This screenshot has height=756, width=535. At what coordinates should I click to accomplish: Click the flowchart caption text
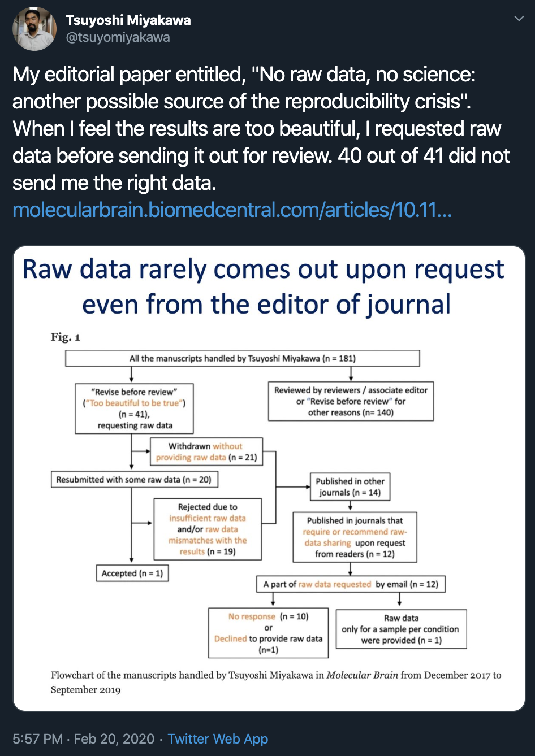[x=276, y=682]
